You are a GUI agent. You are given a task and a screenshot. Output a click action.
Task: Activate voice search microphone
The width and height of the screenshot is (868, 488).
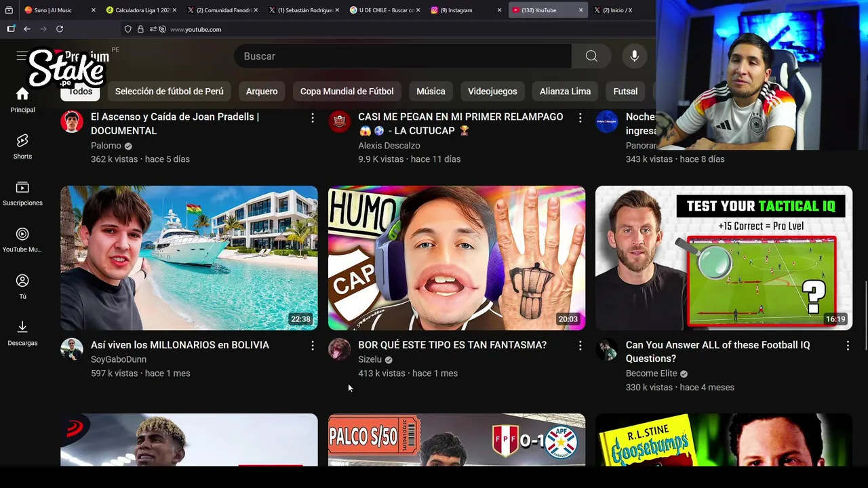[x=634, y=56]
